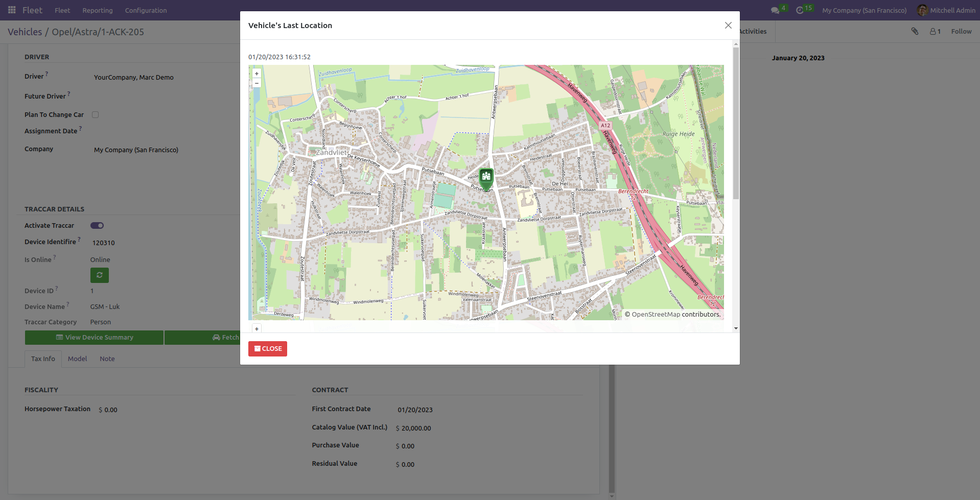Screen dimensions: 980x500
Task: Open the activities clock icon
Action: click(x=800, y=10)
